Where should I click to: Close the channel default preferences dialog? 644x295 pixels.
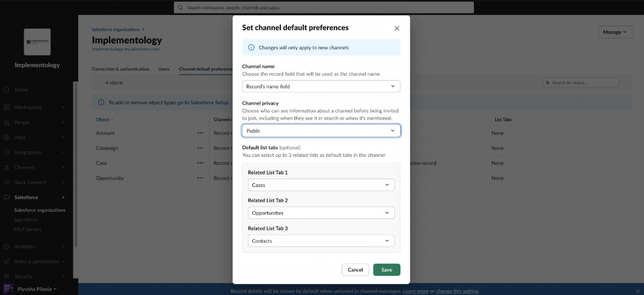397,29
